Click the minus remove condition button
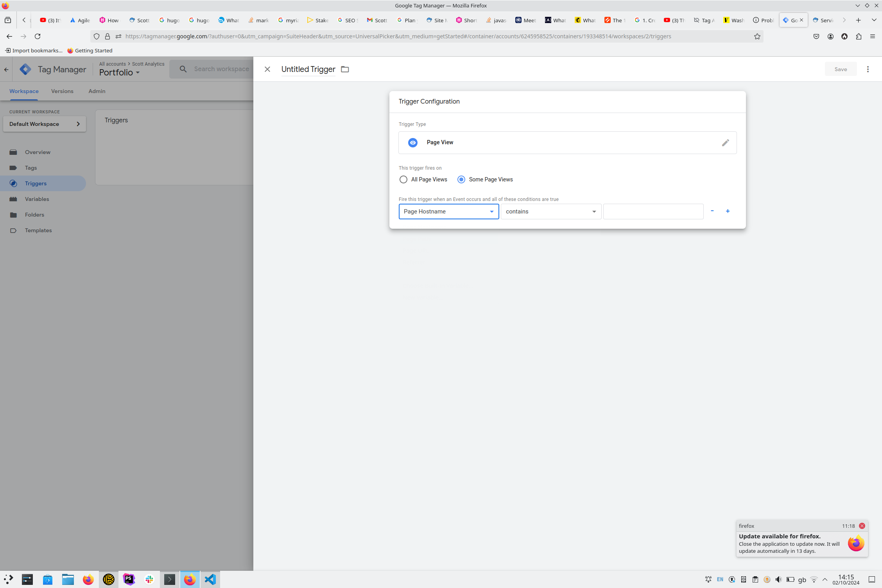This screenshot has height=588, width=882. coord(713,211)
